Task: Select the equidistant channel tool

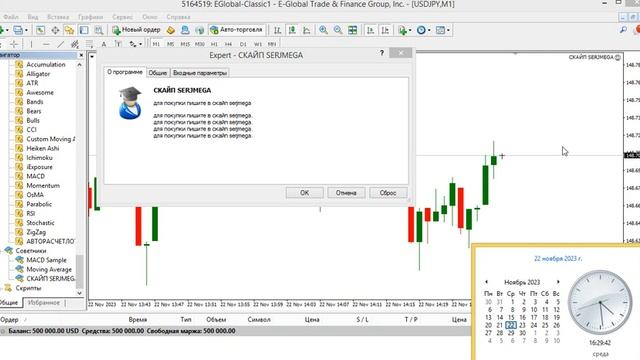Action: (x=75, y=44)
